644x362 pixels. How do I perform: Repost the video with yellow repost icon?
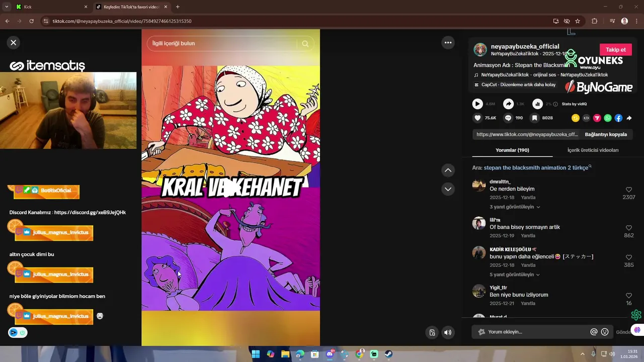tap(576, 118)
